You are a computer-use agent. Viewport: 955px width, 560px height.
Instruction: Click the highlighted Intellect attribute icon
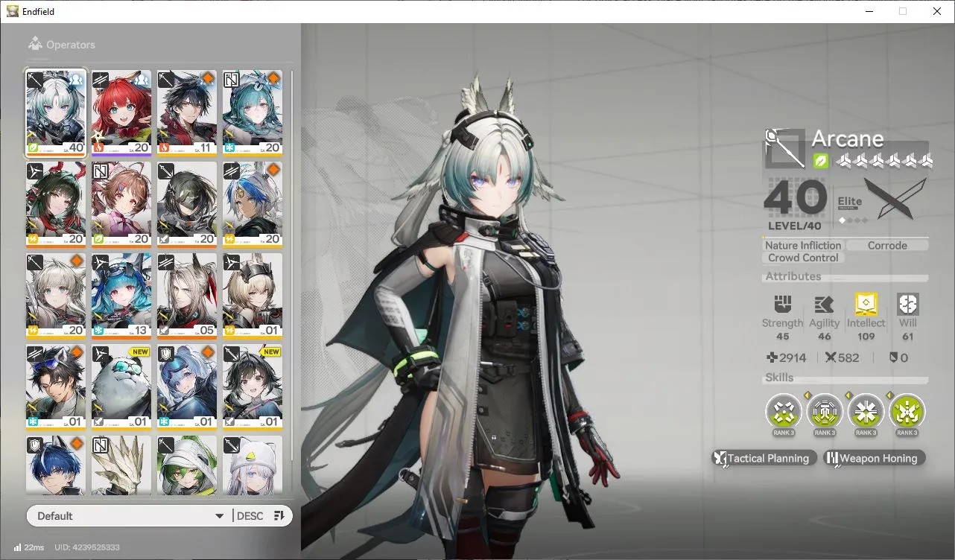tap(866, 304)
